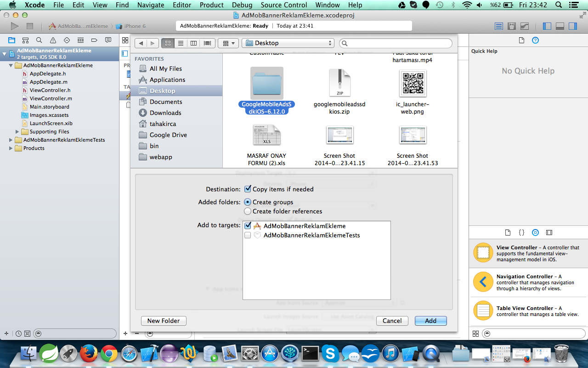The height and width of the screenshot is (368, 588).
Task: Open the Editor menu
Action: pyautogui.click(x=182, y=5)
